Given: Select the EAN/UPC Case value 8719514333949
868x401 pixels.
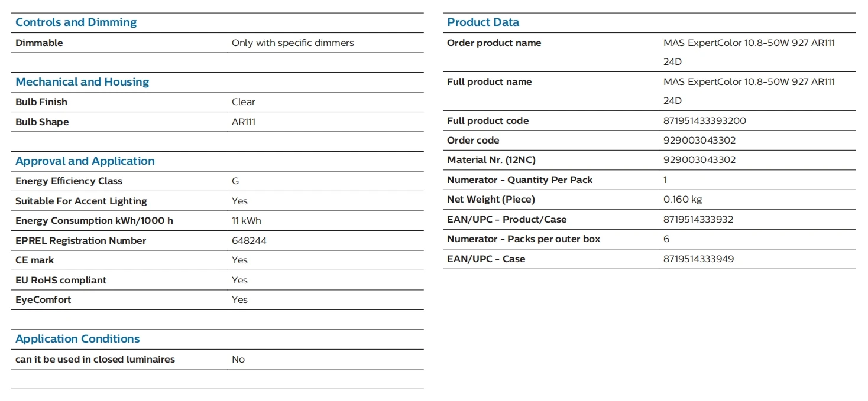Looking at the screenshot, I should pos(698,259).
